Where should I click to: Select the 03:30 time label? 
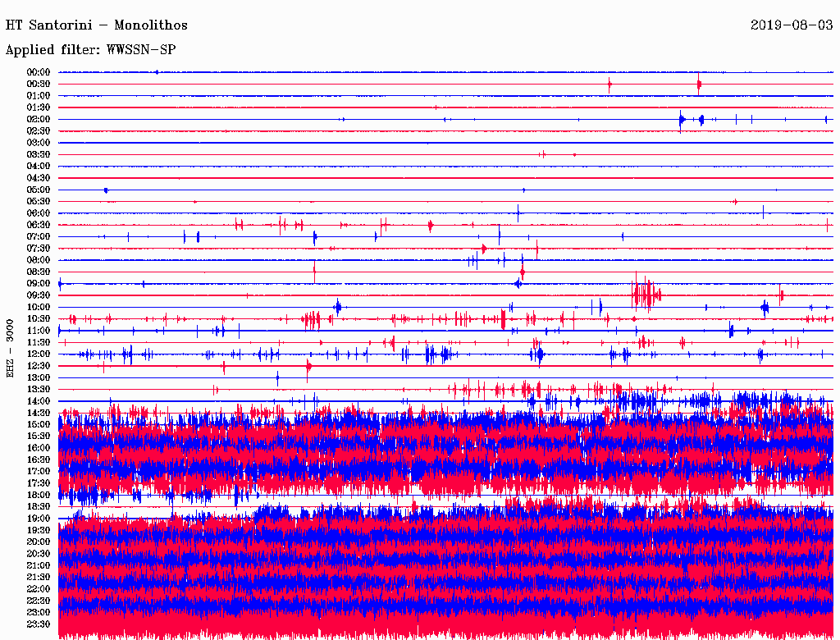click(x=39, y=155)
